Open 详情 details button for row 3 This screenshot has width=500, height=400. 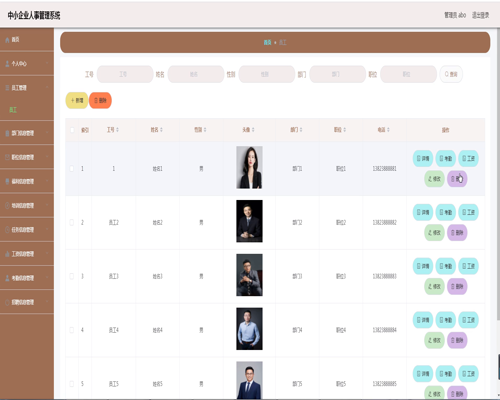423,266
